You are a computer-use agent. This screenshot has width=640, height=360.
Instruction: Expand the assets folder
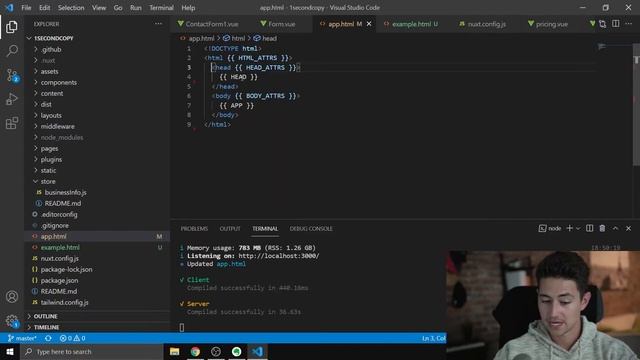[x=49, y=71]
